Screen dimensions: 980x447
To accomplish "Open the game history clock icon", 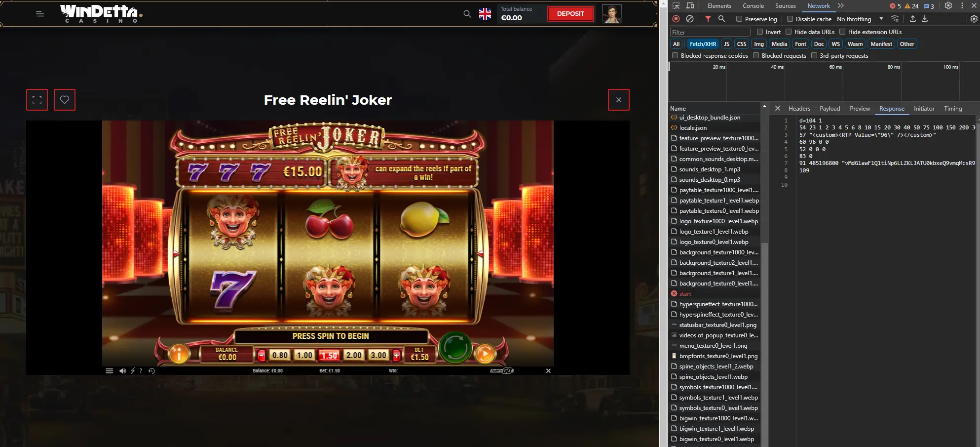I will pyautogui.click(x=151, y=371).
